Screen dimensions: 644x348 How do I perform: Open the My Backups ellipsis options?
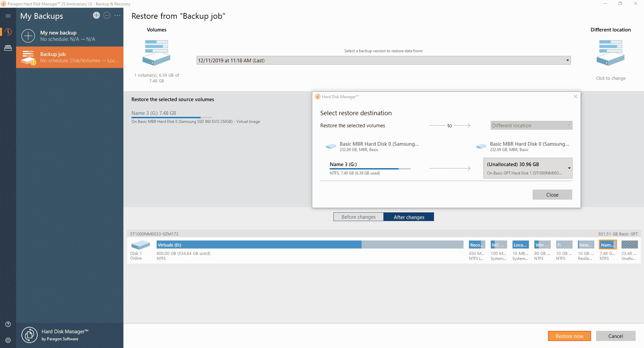(117, 16)
